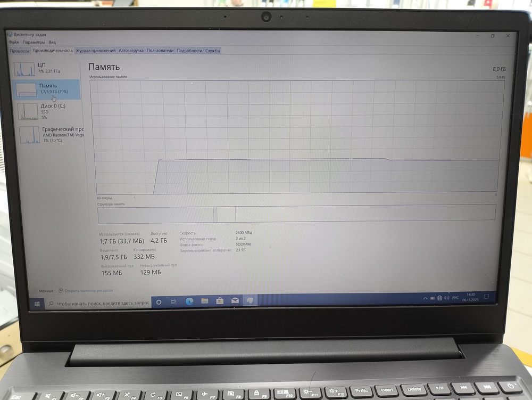Click the volume speaker icon in tray
Viewport: 532px width, 400px height.
(x=446, y=298)
